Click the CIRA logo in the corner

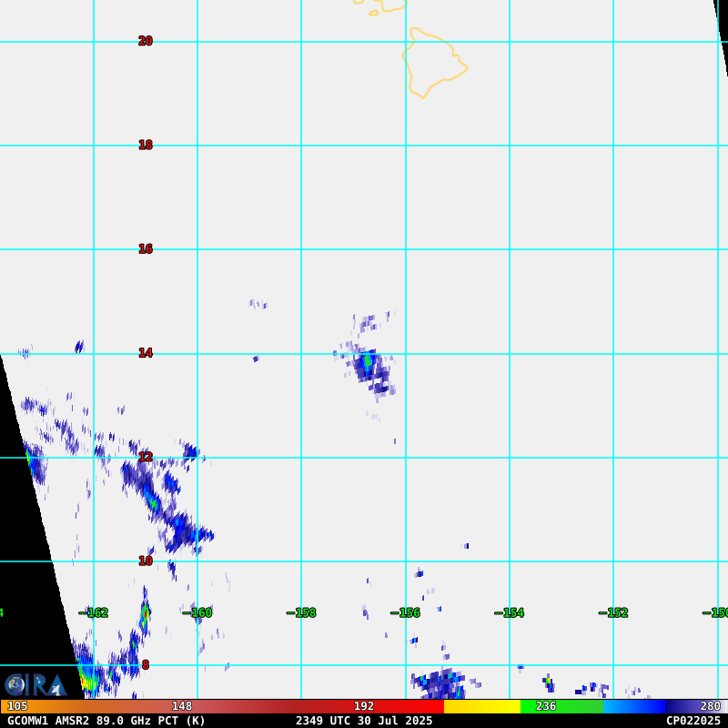(x=35, y=684)
